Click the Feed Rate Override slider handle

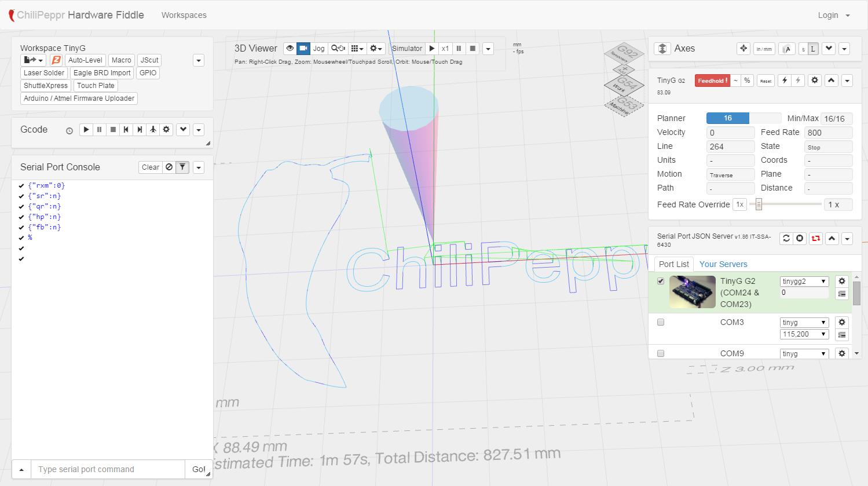point(759,204)
